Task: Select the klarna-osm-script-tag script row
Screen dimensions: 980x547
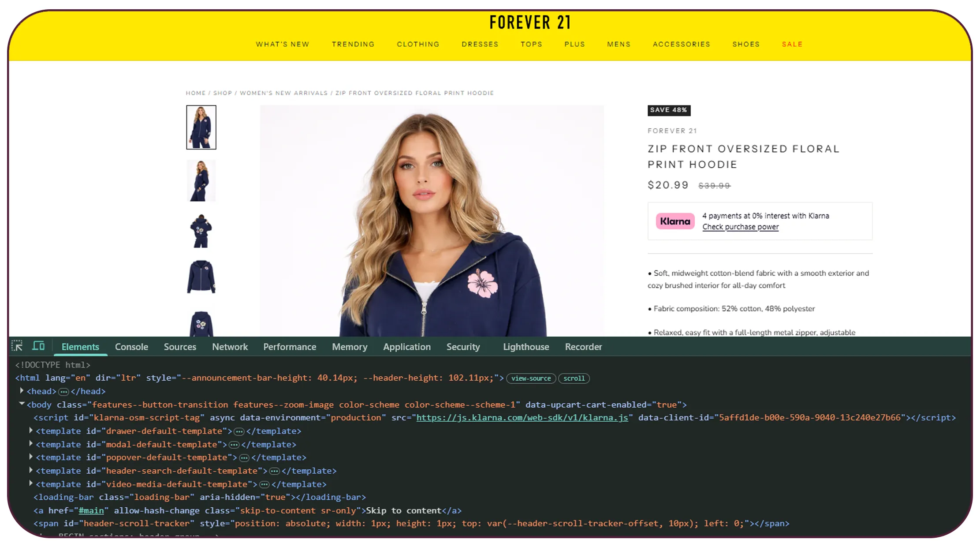Action: 495,417
